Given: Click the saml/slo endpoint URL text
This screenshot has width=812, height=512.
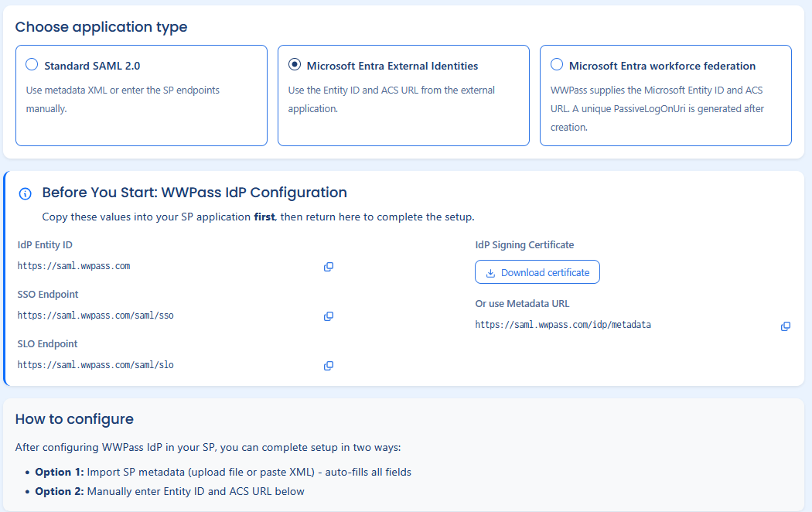Looking at the screenshot, I should tap(95, 365).
